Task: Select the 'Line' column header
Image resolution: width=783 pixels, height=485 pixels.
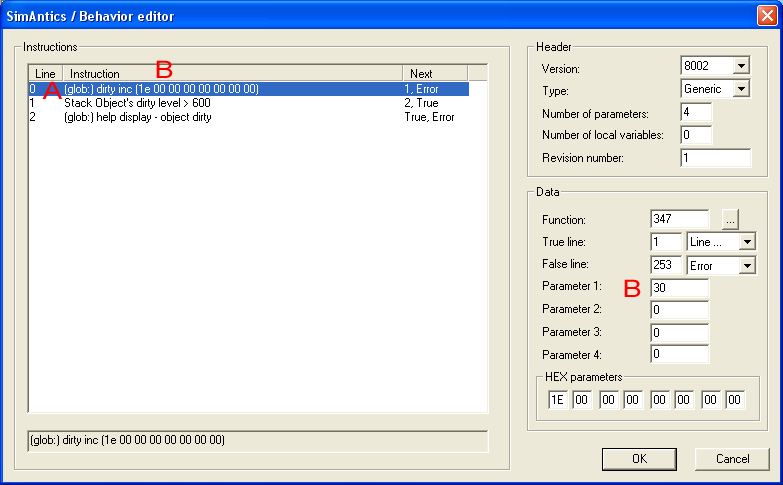Action: coord(45,73)
